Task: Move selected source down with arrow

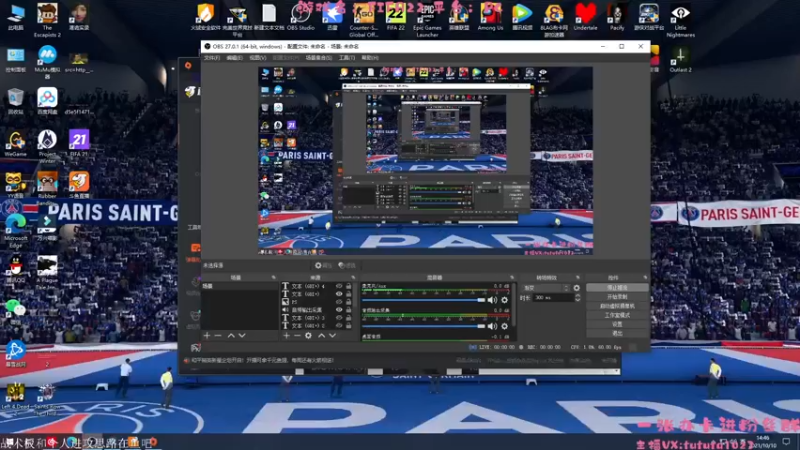Action: click(x=333, y=336)
